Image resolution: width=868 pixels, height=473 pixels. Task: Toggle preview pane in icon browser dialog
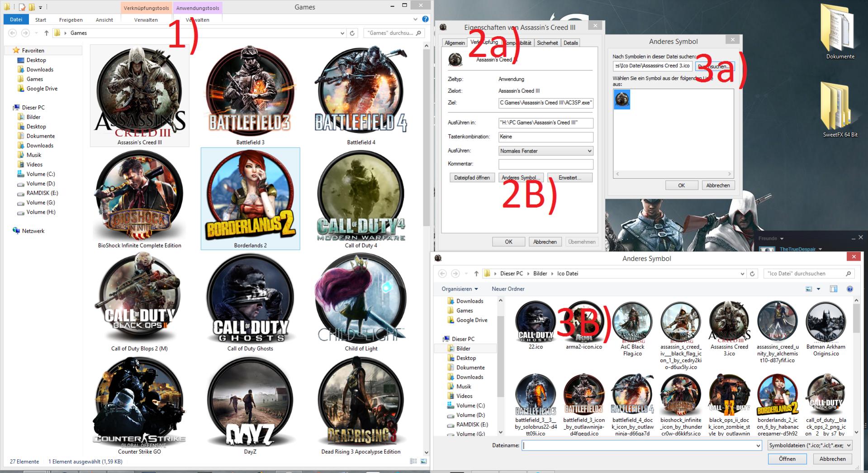coord(834,289)
